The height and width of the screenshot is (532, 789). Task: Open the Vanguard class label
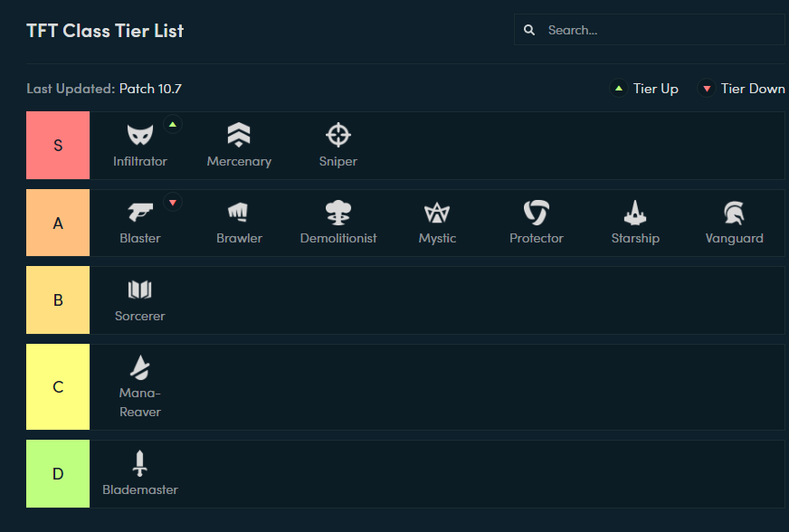pyautogui.click(x=734, y=239)
